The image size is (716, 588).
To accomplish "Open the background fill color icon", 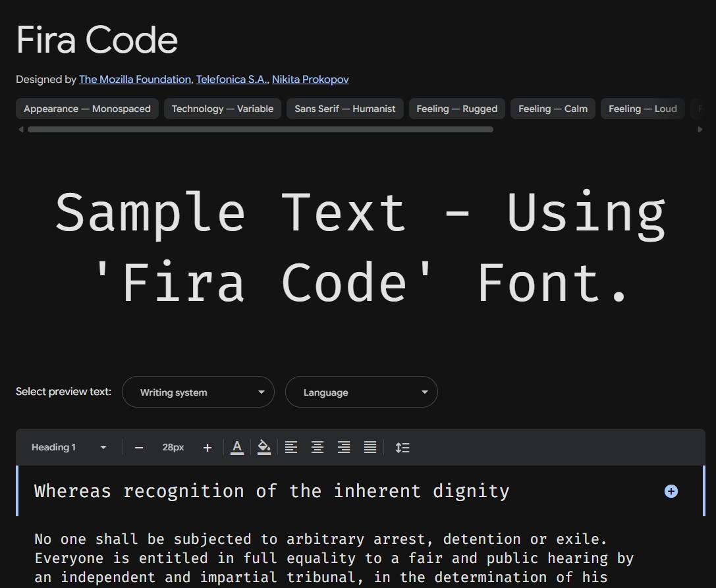I will point(264,447).
